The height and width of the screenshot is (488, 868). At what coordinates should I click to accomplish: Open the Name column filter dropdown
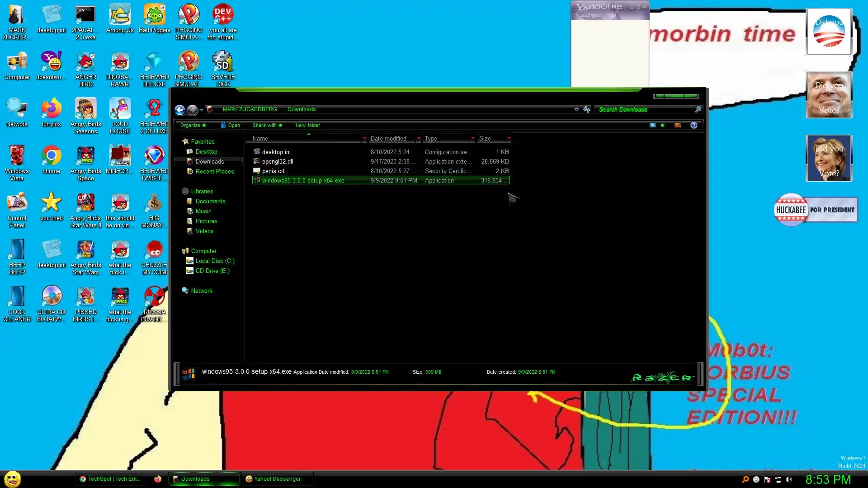364,139
